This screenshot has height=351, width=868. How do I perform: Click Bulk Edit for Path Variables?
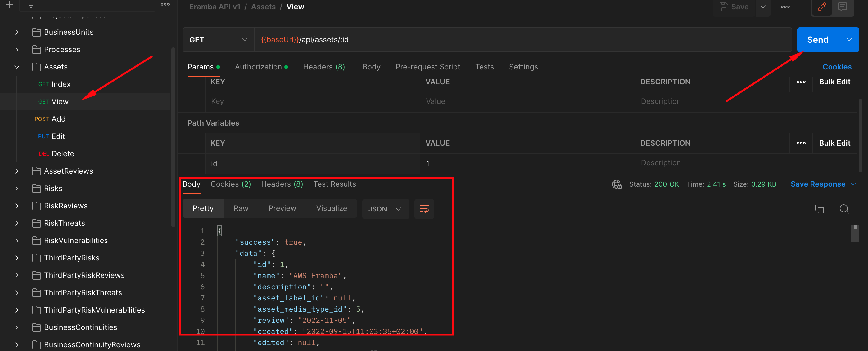[x=834, y=143]
